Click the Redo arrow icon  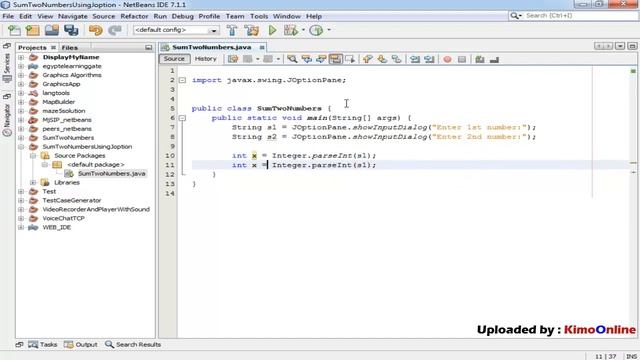[x=115, y=30]
